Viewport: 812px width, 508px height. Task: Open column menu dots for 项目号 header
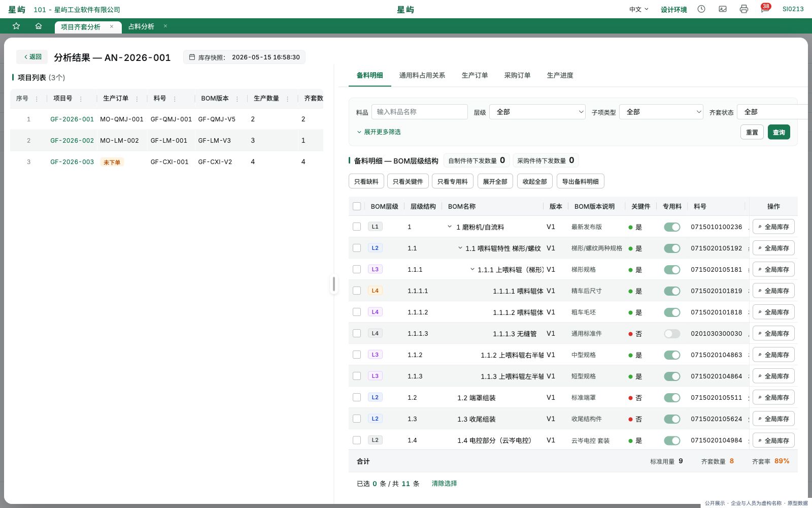coord(81,99)
